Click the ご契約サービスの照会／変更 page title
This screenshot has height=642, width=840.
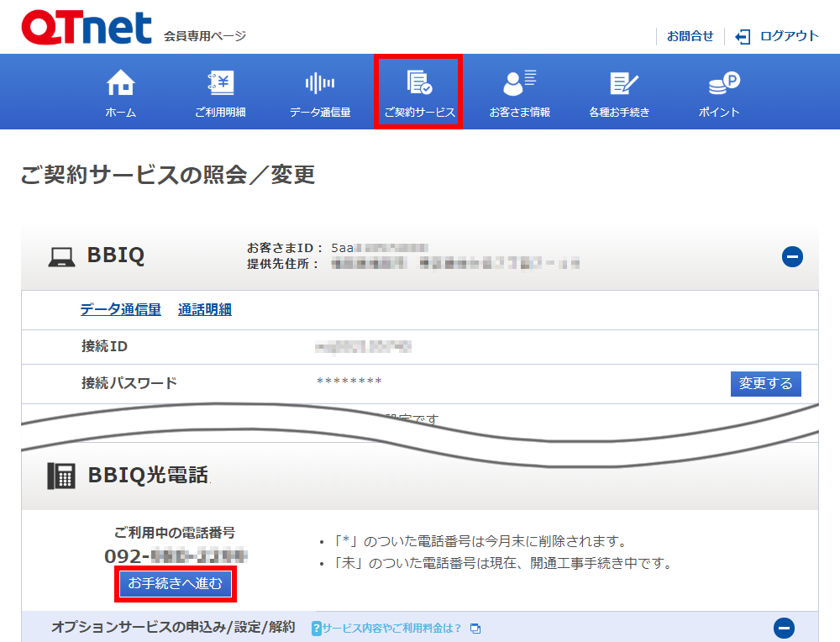click(x=168, y=175)
